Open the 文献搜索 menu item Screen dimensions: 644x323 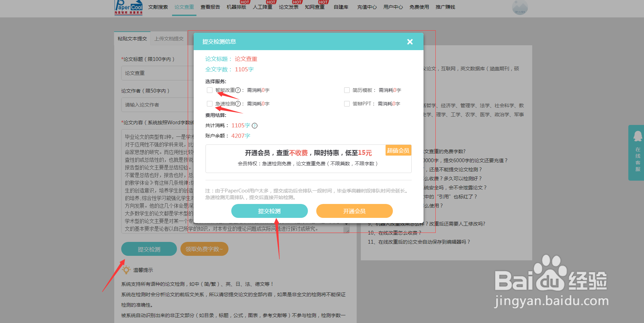click(x=158, y=7)
